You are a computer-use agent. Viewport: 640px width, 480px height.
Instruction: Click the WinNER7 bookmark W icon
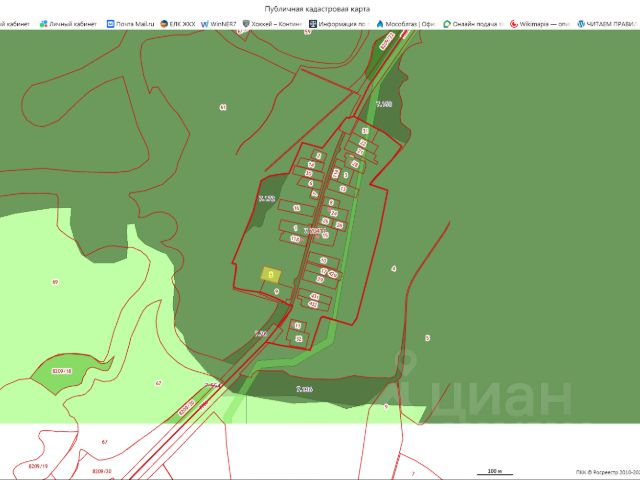205,24
